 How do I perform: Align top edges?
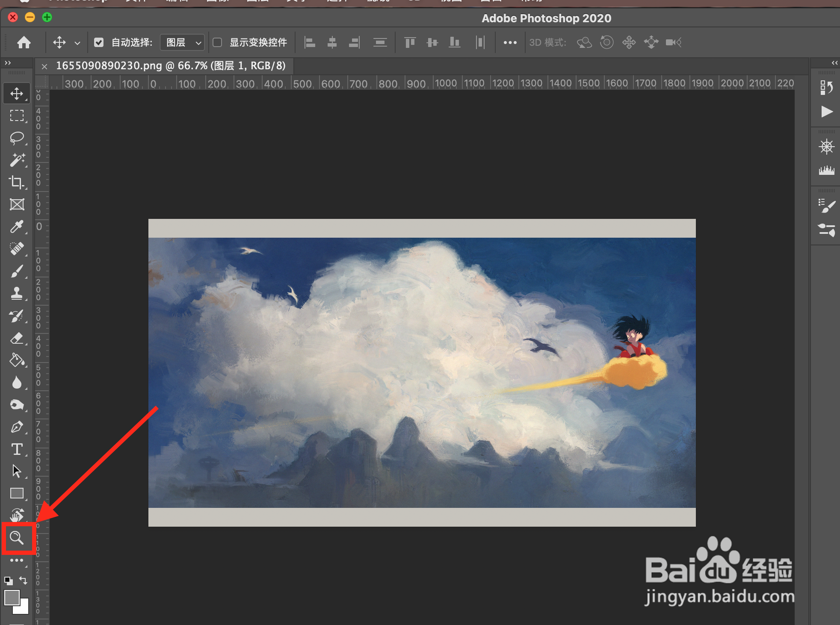coord(410,42)
